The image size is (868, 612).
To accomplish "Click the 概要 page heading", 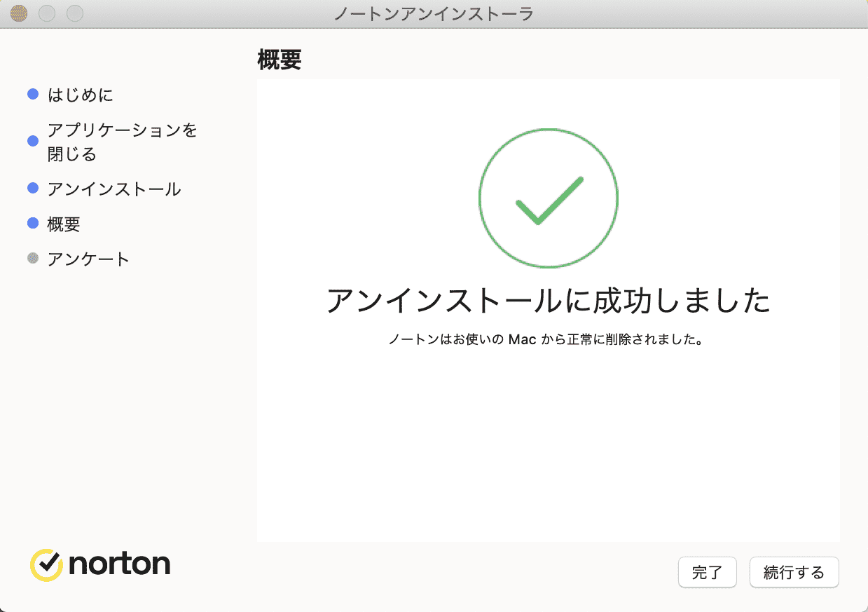I will (280, 60).
